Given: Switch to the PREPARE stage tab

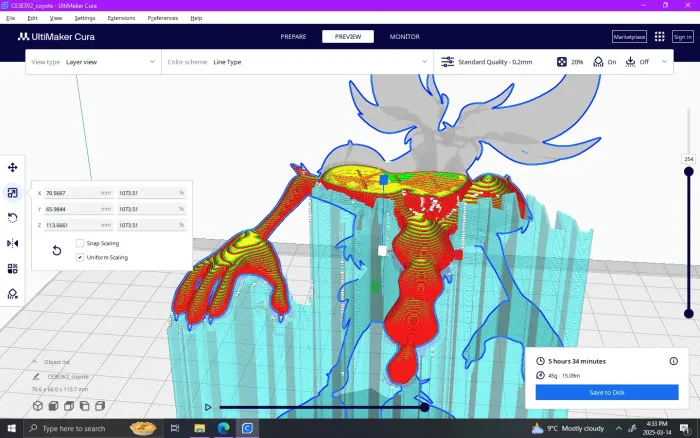Looking at the screenshot, I should 293,37.
